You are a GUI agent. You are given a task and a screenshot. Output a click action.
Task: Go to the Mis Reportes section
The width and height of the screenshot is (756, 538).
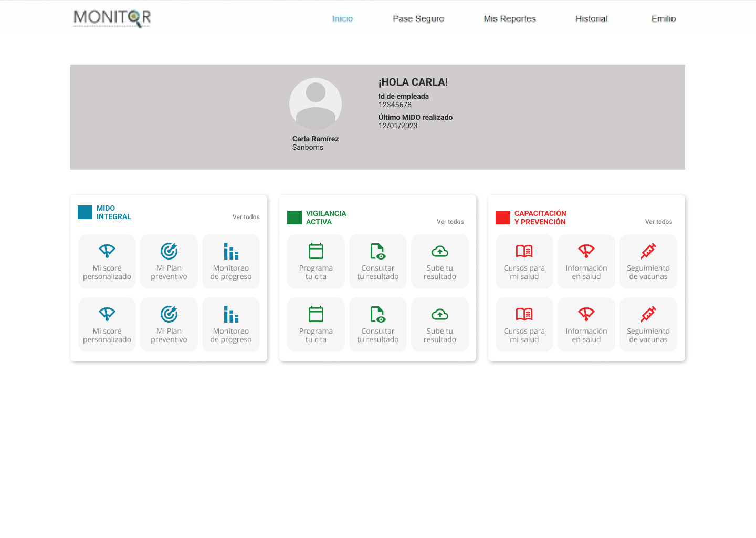coord(509,19)
